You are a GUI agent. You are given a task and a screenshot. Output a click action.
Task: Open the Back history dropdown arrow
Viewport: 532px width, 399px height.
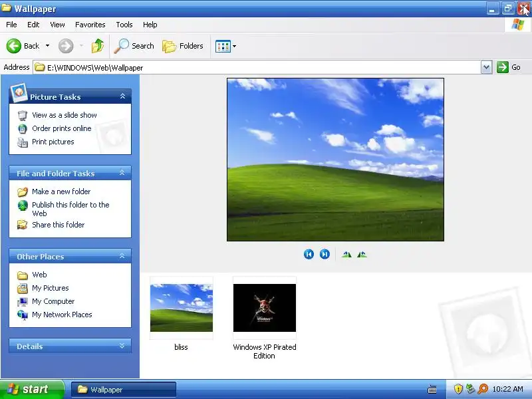tap(47, 46)
